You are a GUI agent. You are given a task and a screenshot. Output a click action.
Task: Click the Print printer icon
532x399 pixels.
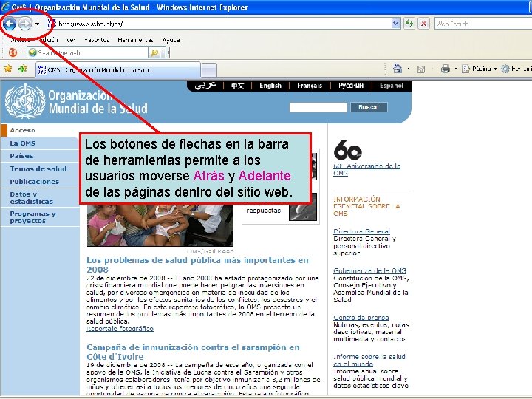[x=446, y=69]
